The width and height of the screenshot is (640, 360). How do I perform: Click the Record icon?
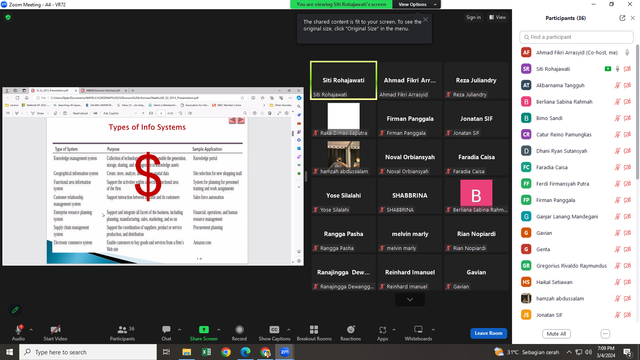pos(240,329)
